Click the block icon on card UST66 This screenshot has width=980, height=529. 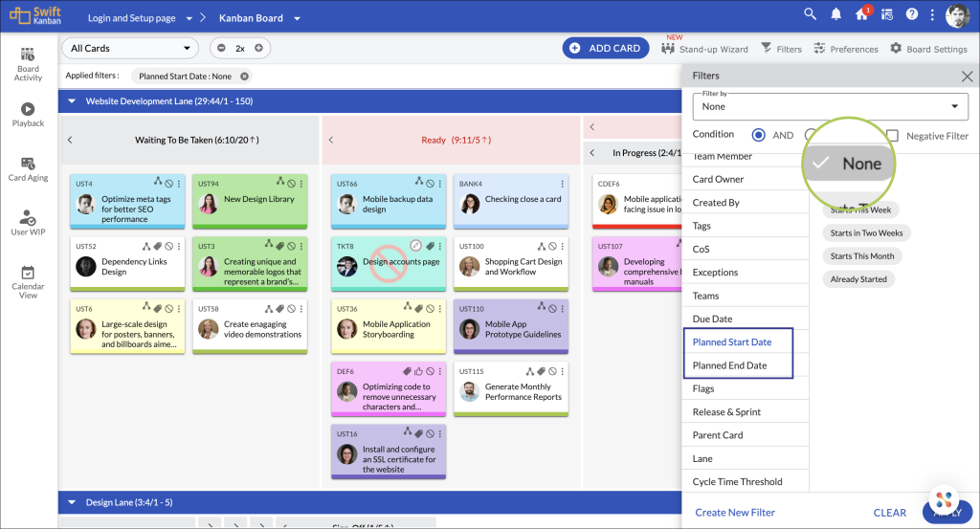430,184
